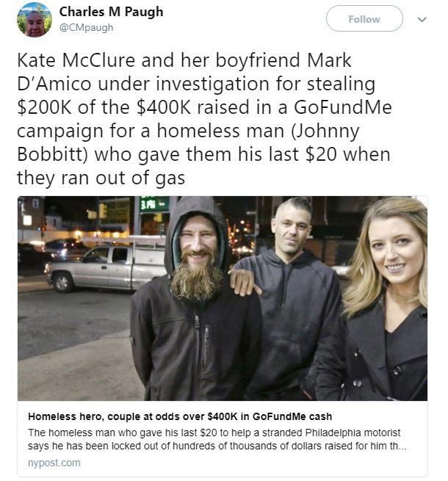Image resolution: width=448 pixels, height=481 pixels.
Task: Click 'Philadelphia motorist' in the card description
Action: click(x=353, y=433)
